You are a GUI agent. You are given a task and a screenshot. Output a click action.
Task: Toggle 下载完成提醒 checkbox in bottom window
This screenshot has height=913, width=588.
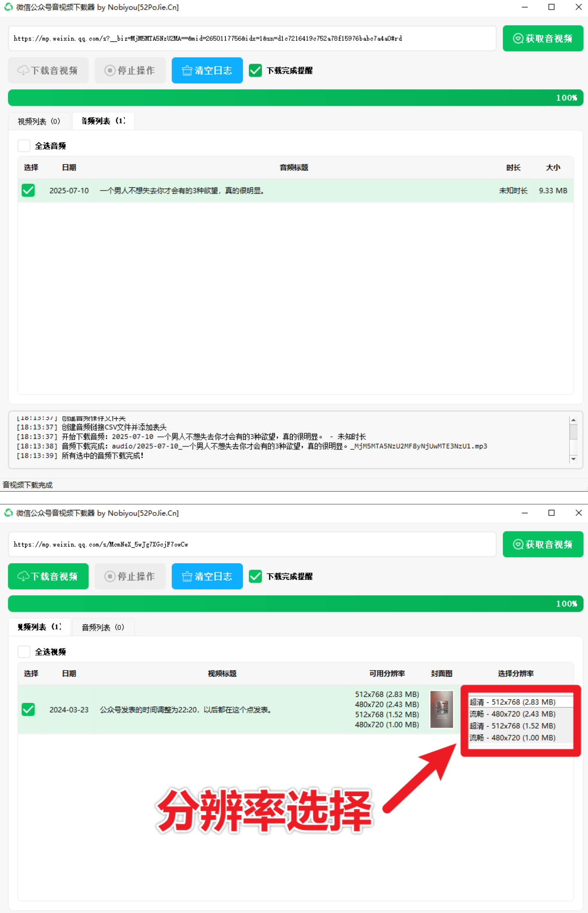[x=255, y=576]
